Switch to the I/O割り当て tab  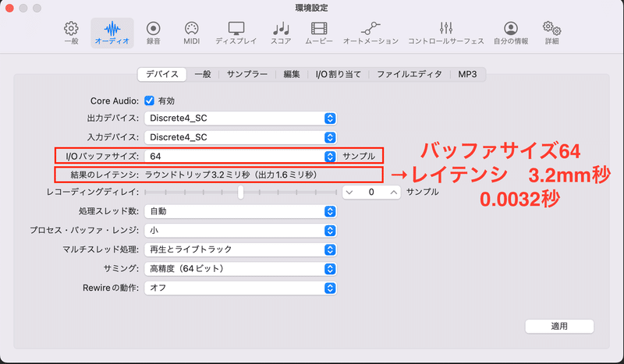[339, 74]
